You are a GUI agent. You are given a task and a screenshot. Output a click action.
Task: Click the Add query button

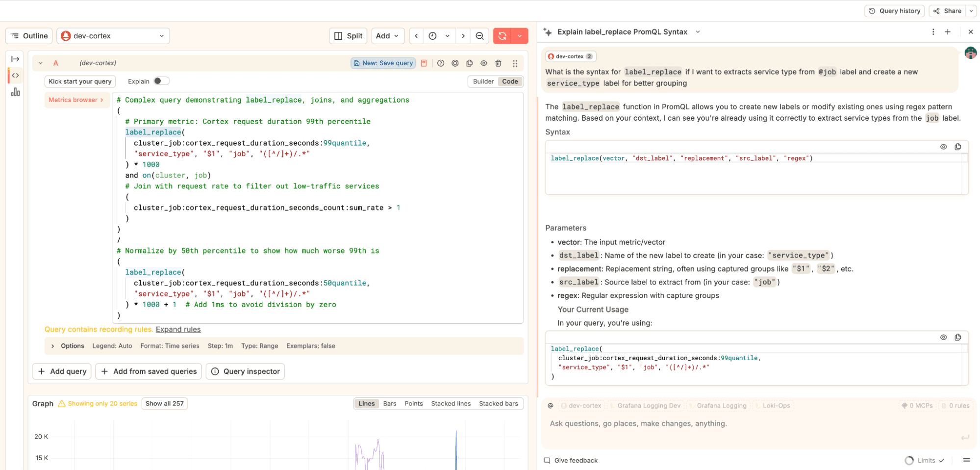[x=61, y=371]
